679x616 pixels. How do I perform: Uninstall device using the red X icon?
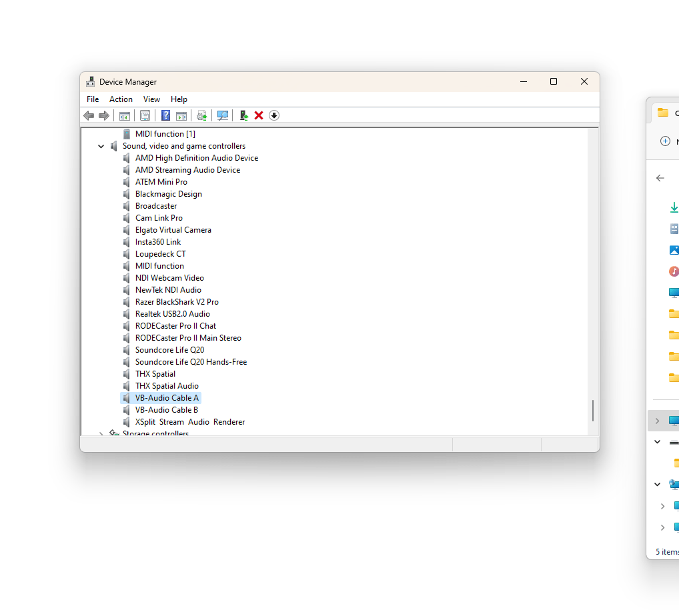[259, 115]
